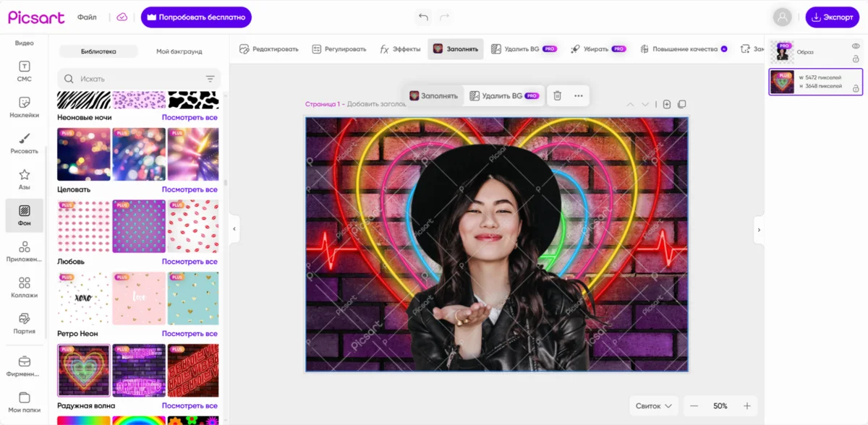Click the Экспорт button

click(833, 17)
